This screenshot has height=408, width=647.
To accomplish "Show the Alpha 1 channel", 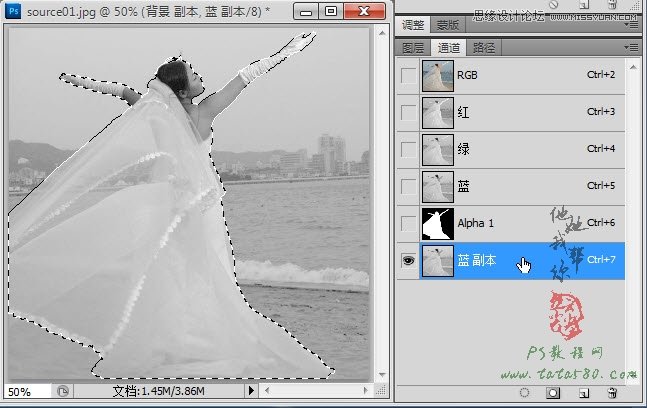I will pos(409,224).
